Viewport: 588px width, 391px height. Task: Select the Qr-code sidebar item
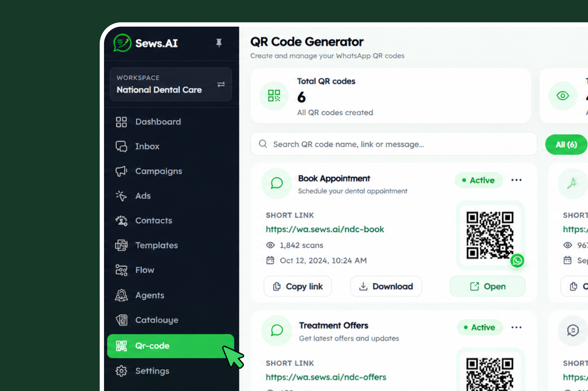point(171,346)
